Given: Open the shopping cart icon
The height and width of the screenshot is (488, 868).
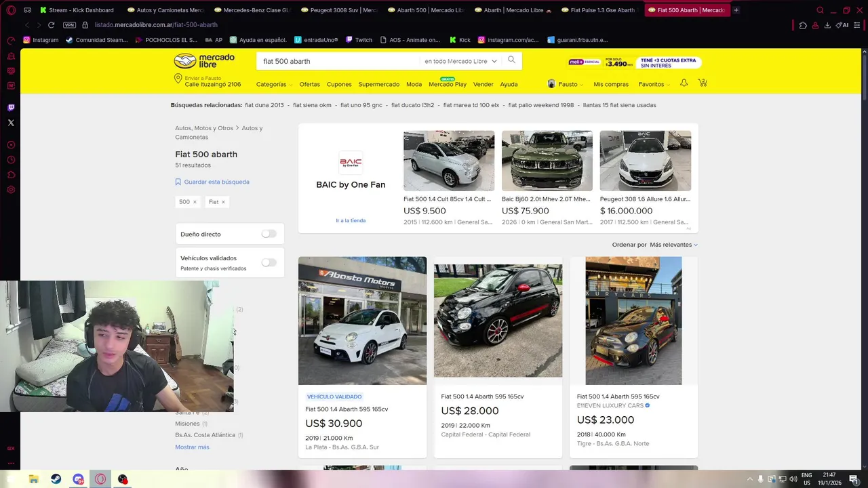Looking at the screenshot, I should tap(703, 83).
